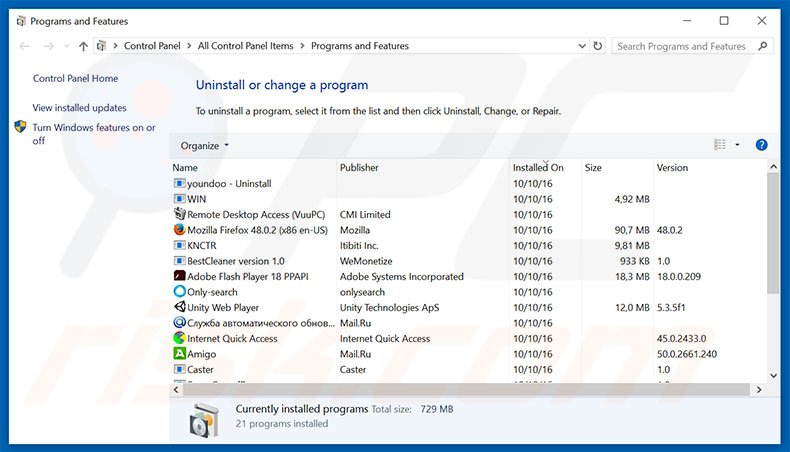Click the Amigo green icon
790x452 pixels.
click(179, 354)
